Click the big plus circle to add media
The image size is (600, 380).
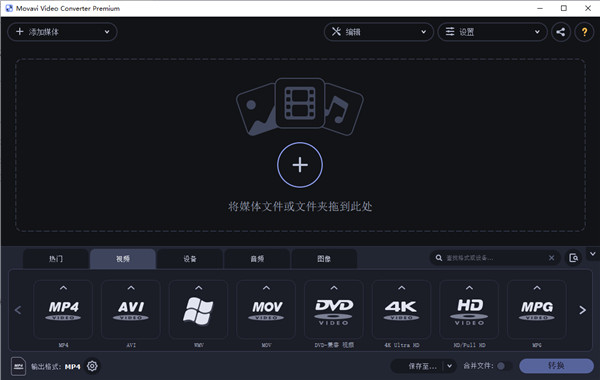click(x=300, y=165)
